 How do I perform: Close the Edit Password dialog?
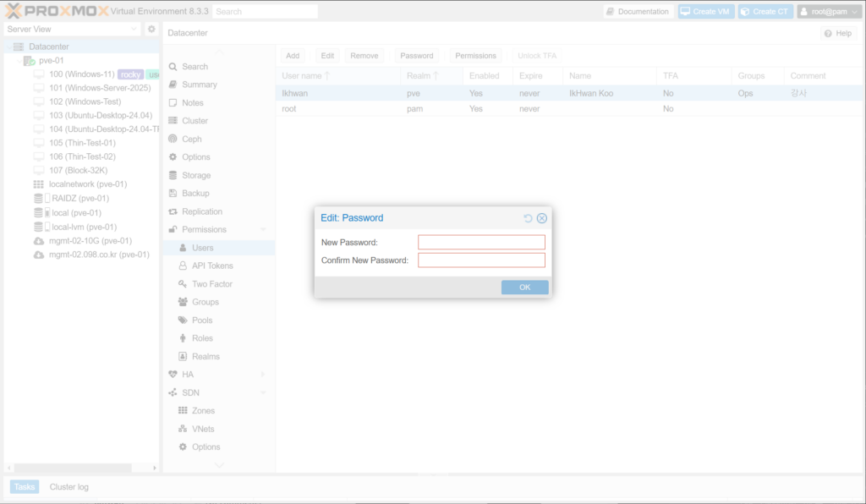tap(542, 218)
